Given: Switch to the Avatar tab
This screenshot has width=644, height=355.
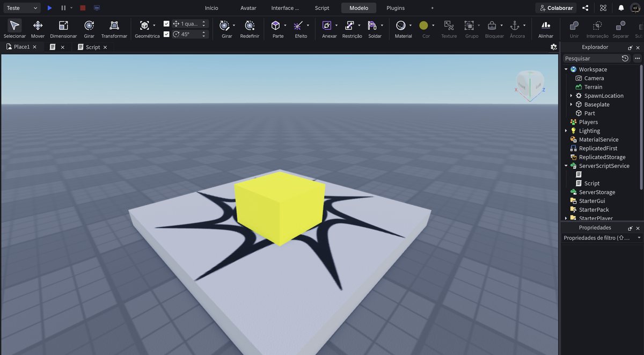Looking at the screenshot, I should (x=248, y=8).
